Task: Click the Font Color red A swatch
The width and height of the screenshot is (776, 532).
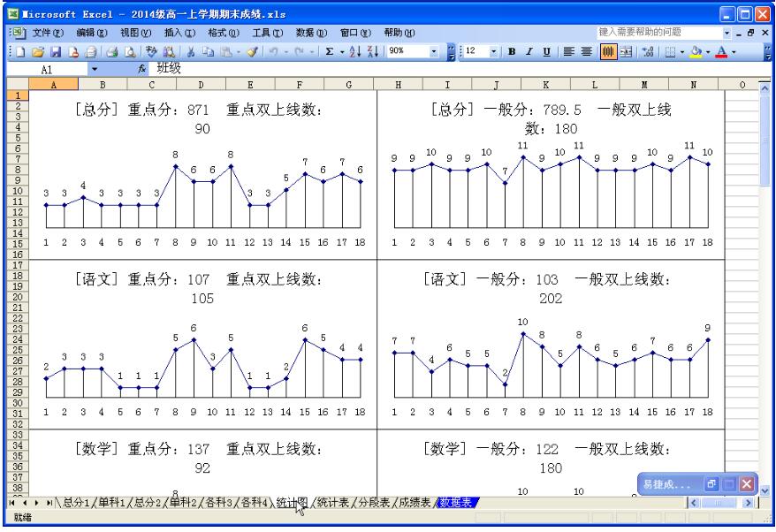Action: [x=722, y=51]
